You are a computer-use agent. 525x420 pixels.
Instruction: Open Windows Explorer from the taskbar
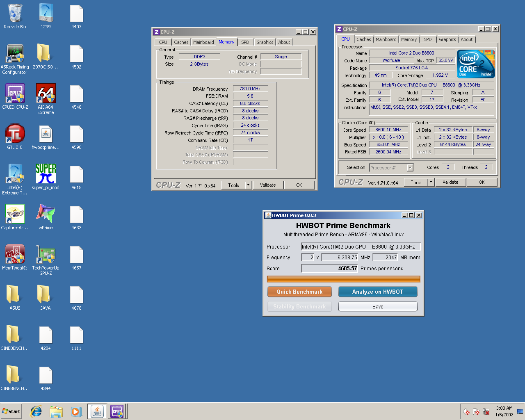click(56, 411)
